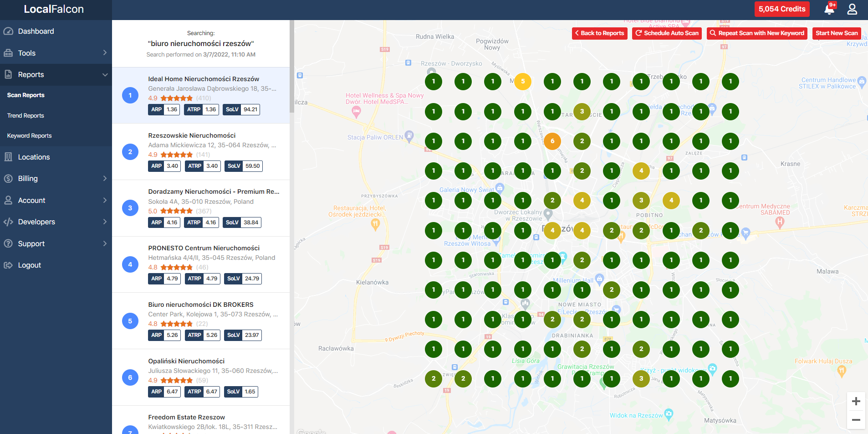Click Repeat Scan with New Keyword
Screen dimensions: 868x434
click(756, 33)
